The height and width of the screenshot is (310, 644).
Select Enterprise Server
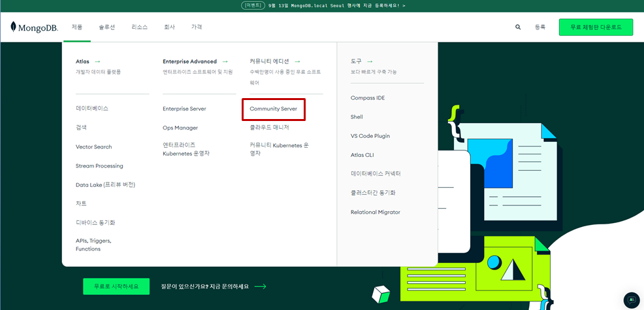click(184, 109)
